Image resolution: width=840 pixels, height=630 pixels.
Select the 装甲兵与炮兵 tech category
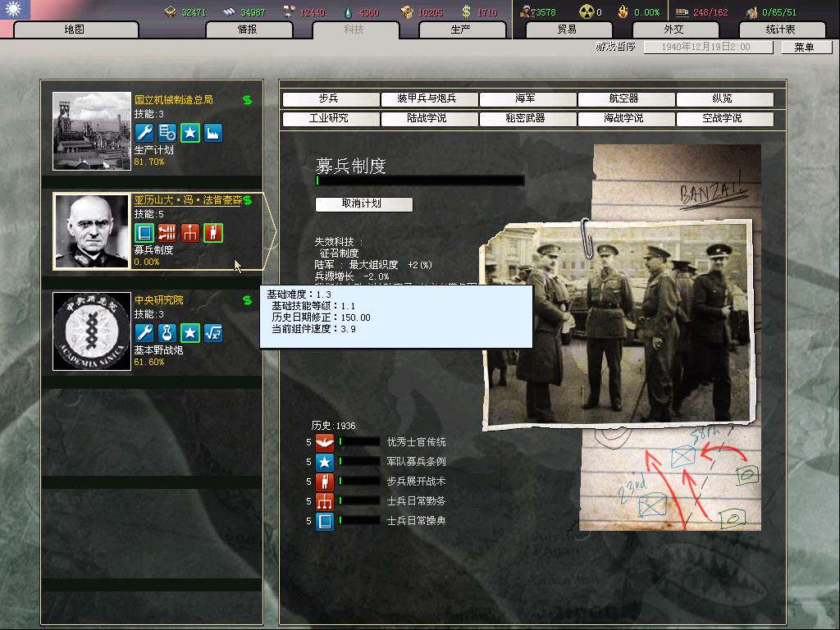(429, 99)
